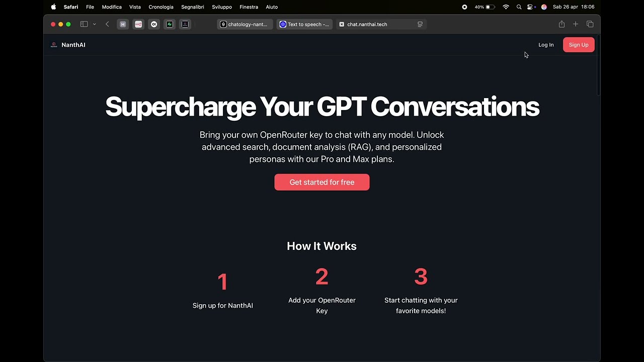Open the pinned tab with the green lightning icon
644x362 pixels.
tap(170, 24)
